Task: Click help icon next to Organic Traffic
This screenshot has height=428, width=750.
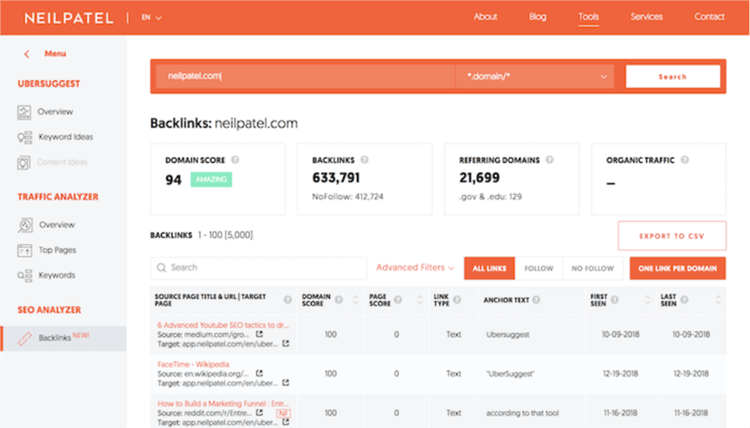Action: (685, 160)
